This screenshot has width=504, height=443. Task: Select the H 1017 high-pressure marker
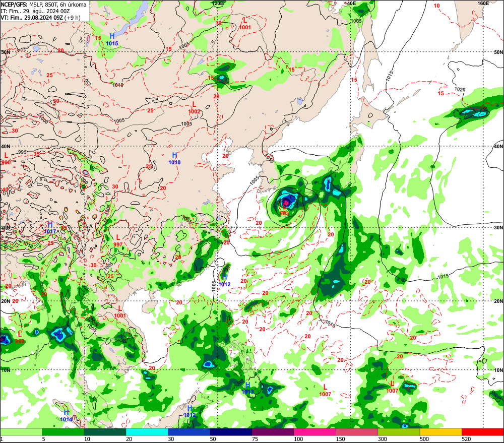click(50, 228)
